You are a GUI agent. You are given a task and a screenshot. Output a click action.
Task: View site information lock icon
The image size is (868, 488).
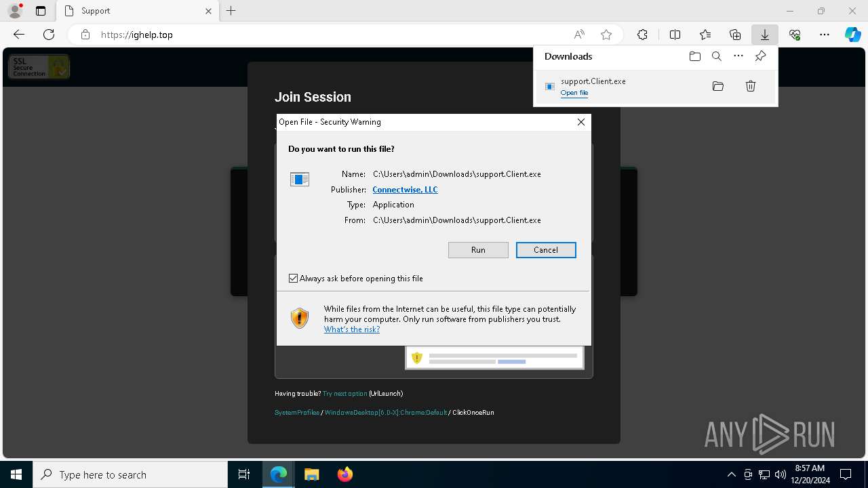click(85, 35)
